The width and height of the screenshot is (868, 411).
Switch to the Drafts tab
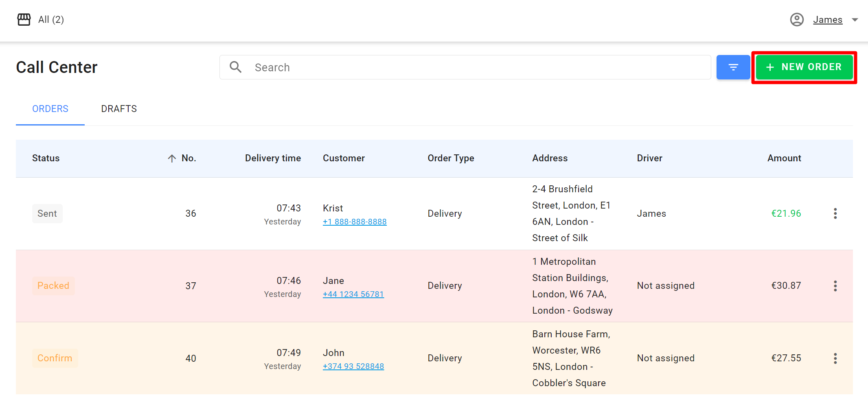tap(119, 109)
